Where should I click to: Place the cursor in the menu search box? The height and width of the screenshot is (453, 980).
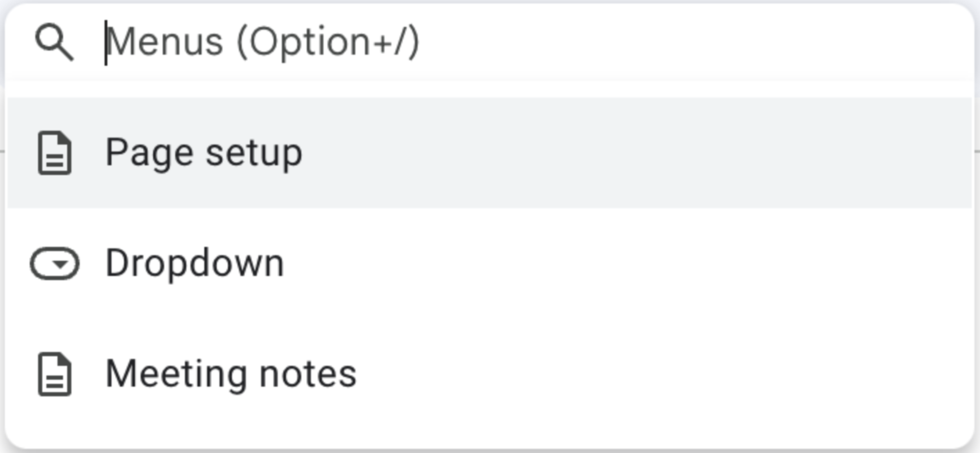571,42
